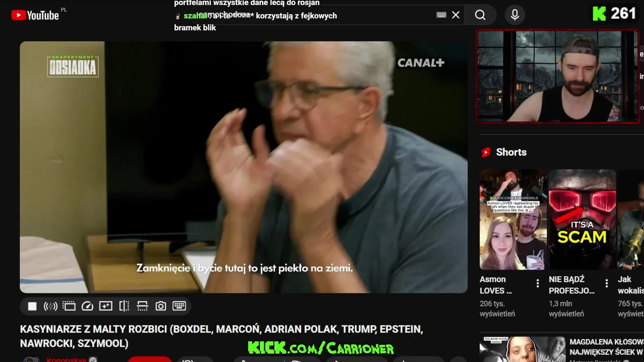Open the 'NIE BĄDŹ PROFESJO...' short title

pyautogui.click(x=572, y=285)
